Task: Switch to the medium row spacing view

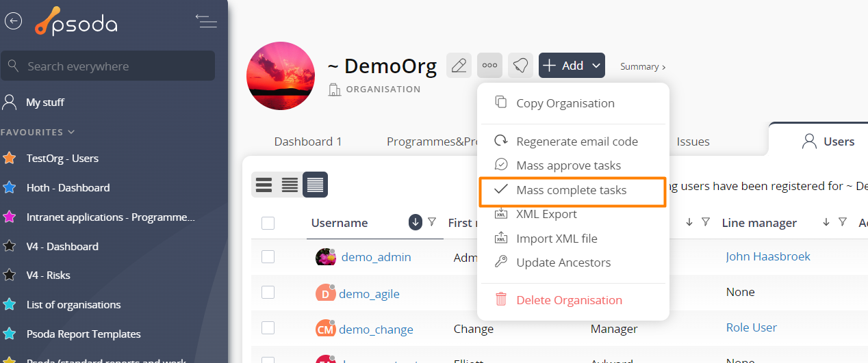Action: (290, 185)
